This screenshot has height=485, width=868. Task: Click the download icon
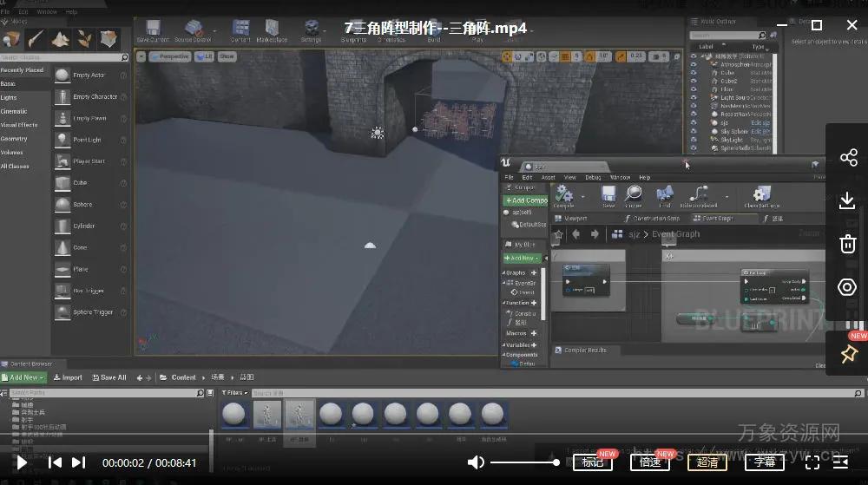point(848,200)
